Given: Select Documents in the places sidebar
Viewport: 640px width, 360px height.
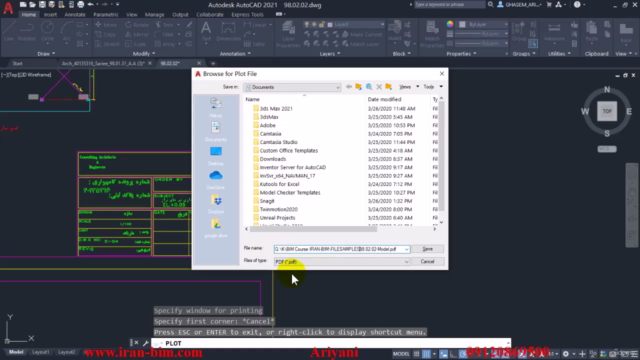Looking at the screenshot, I should 216,131.
